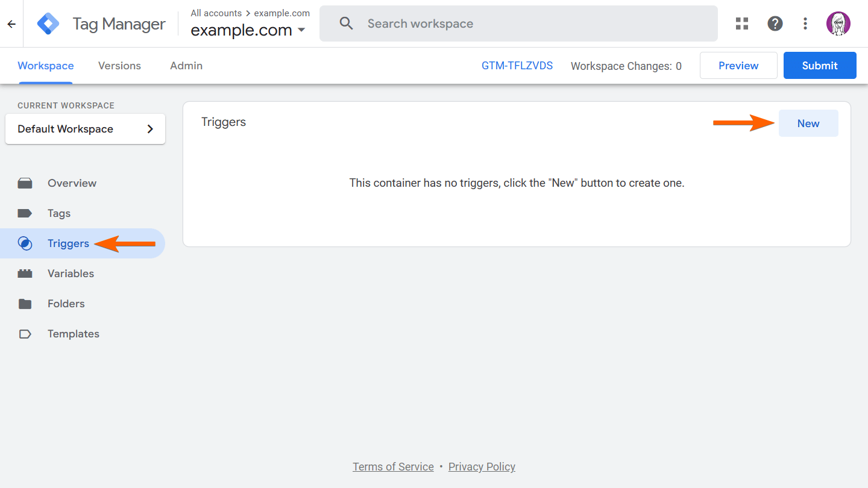Click the Templates outline tag icon
The width and height of the screenshot is (868, 488).
[25, 334]
